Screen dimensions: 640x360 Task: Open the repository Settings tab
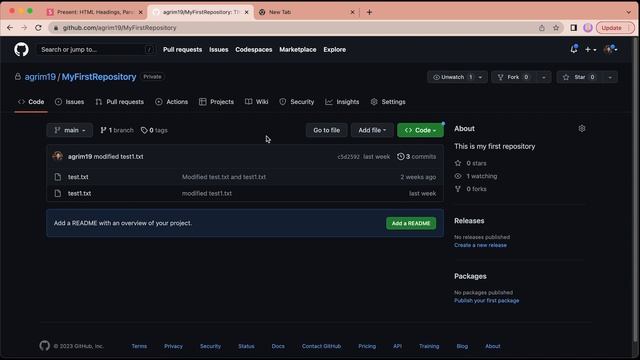click(388, 102)
